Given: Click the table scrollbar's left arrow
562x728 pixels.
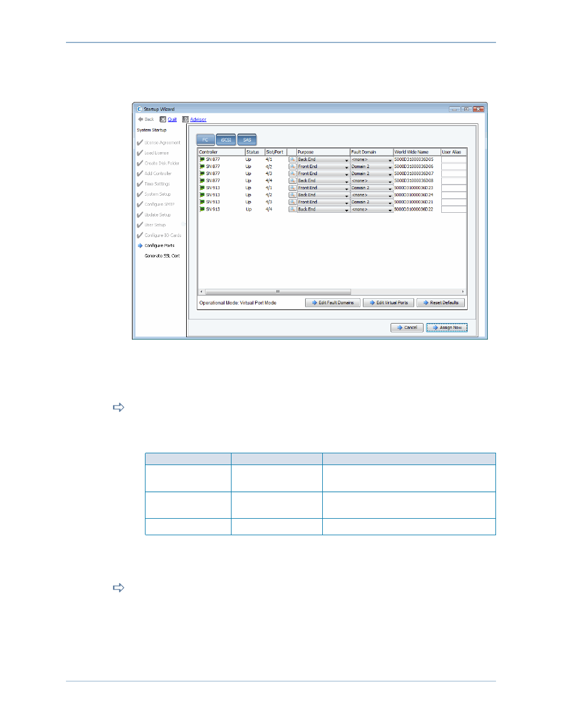Looking at the screenshot, I should 201,291.
